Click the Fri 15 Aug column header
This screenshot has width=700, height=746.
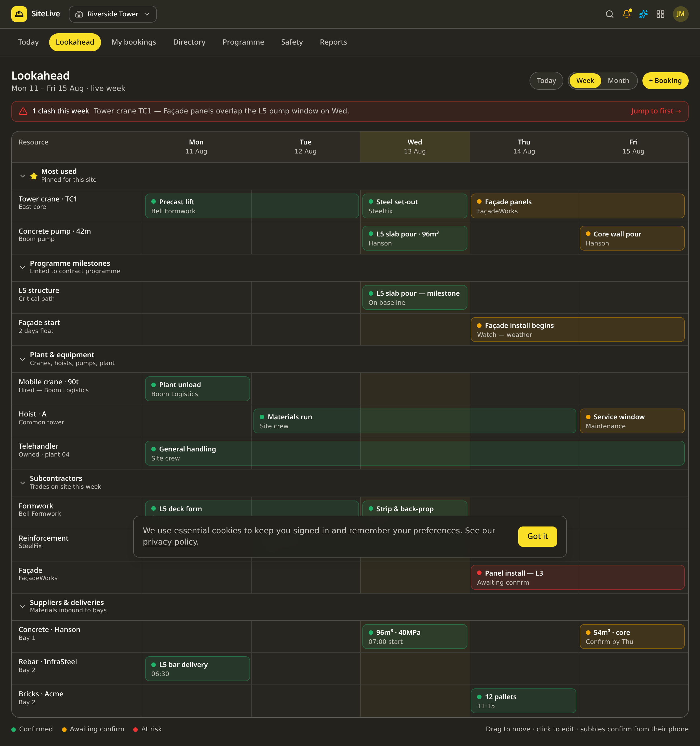(633, 147)
